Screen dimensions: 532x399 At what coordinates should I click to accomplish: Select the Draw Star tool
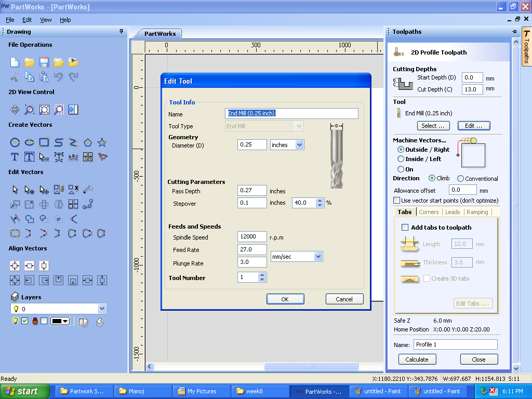[x=102, y=142]
